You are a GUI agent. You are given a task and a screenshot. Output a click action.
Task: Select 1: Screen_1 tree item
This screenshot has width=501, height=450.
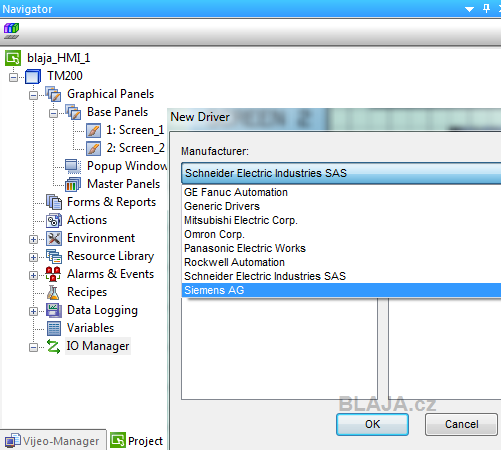[x=135, y=130]
